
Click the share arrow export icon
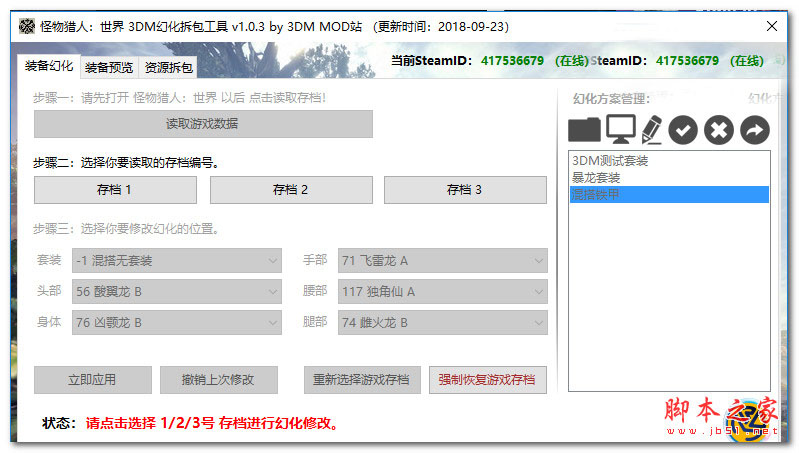click(x=755, y=130)
